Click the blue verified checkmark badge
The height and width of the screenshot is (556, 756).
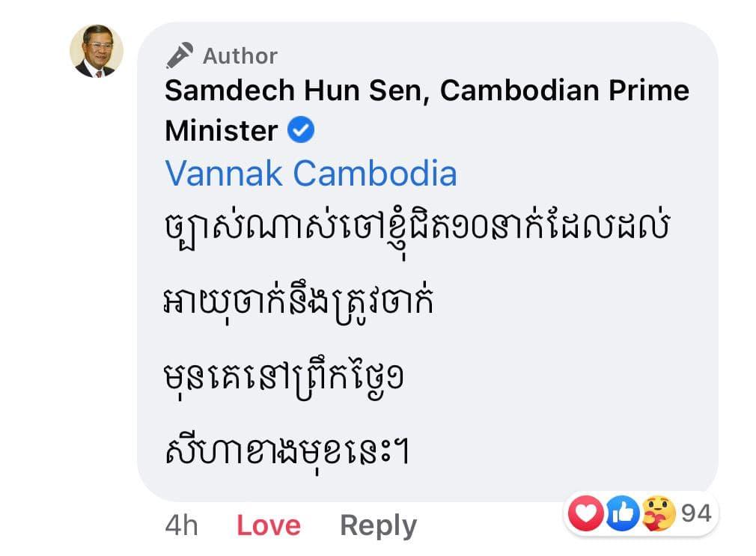(x=301, y=130)
